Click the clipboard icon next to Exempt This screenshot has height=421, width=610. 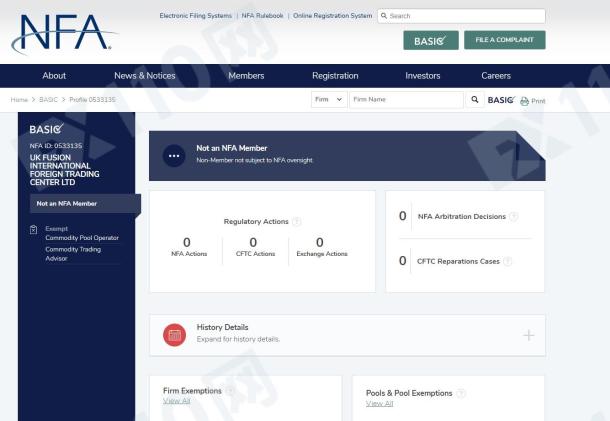(33, 230)
